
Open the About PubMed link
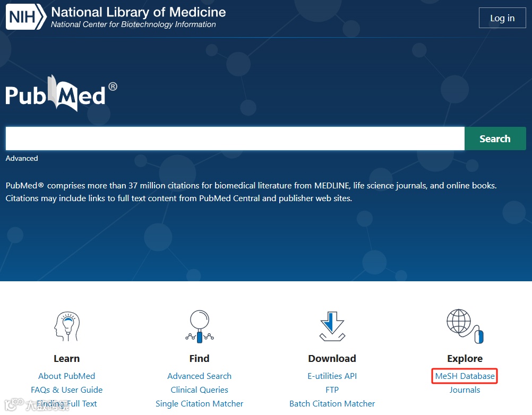[66, 376]
